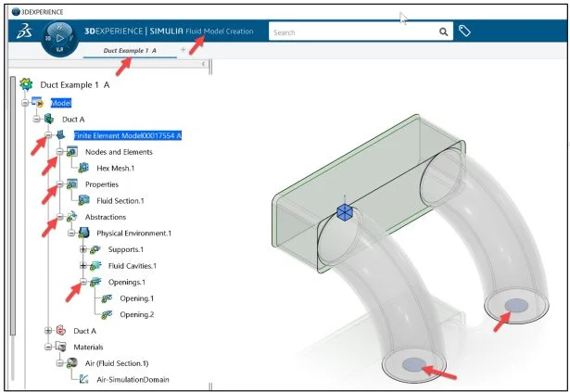Click the right duct end opening disc

pyautogui.click(x=517, y=306)
